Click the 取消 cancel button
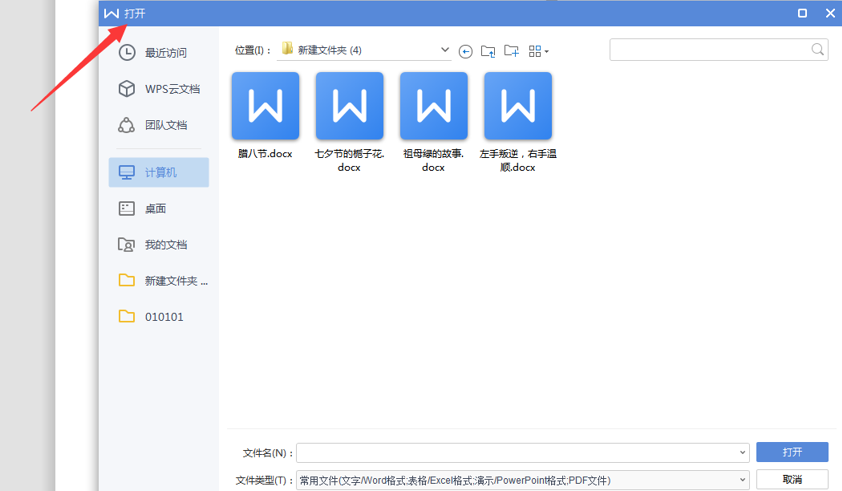Viewport: 842px width, 491px height. [792, 479]
